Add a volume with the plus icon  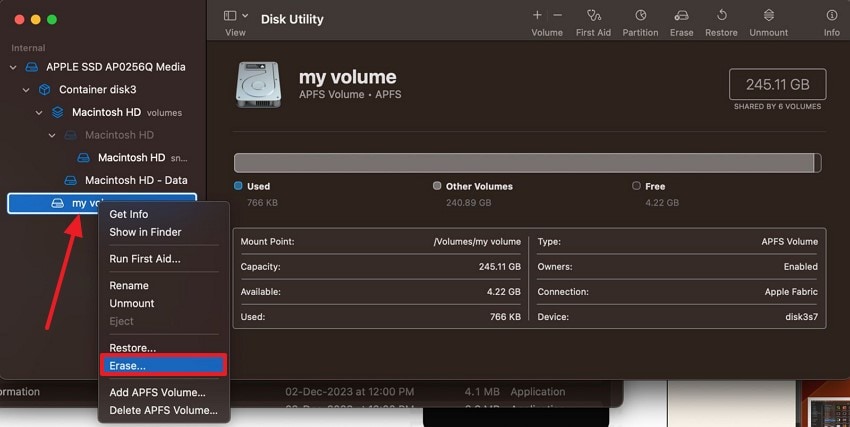(537, 15)
